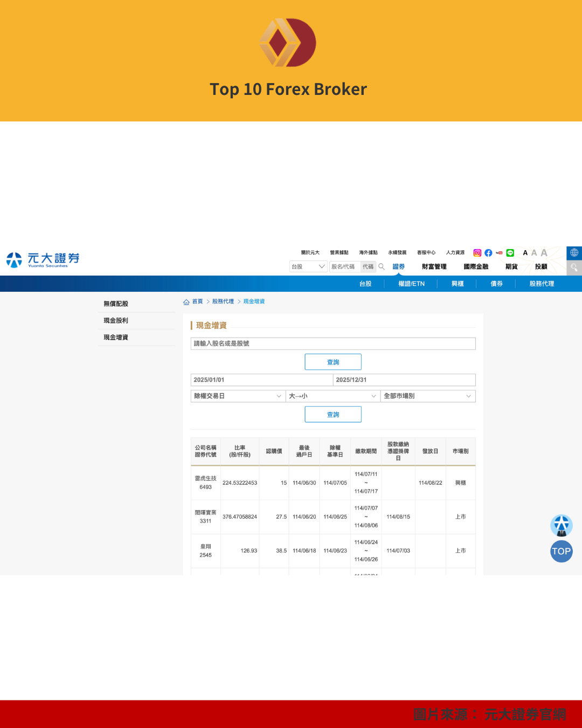Expand the 大→小 sort order dropdown

click(332, 396)
